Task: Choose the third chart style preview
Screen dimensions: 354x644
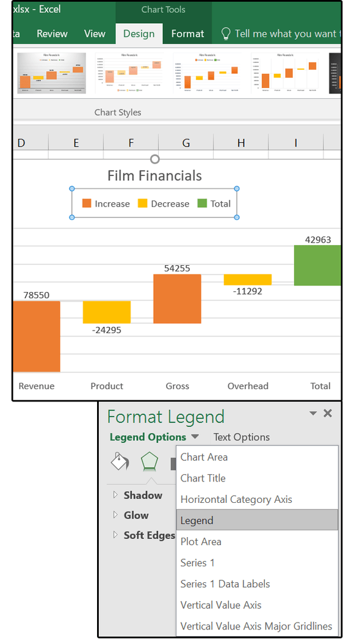Action: pyautogui.click(x=208, y=73)
